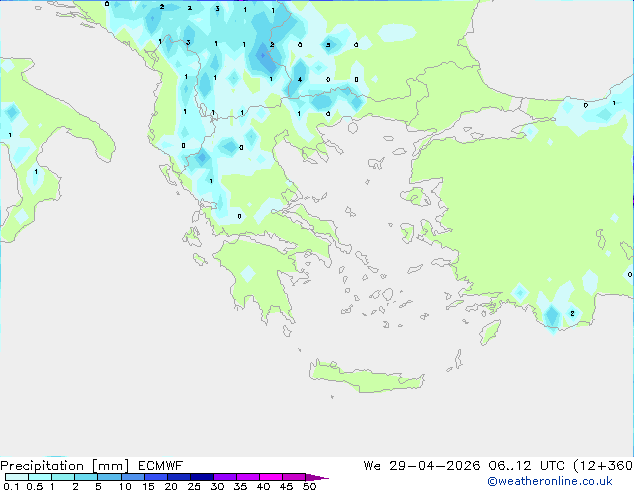Click the legend label 20
The image size is (634, 490).
(171, 486)
